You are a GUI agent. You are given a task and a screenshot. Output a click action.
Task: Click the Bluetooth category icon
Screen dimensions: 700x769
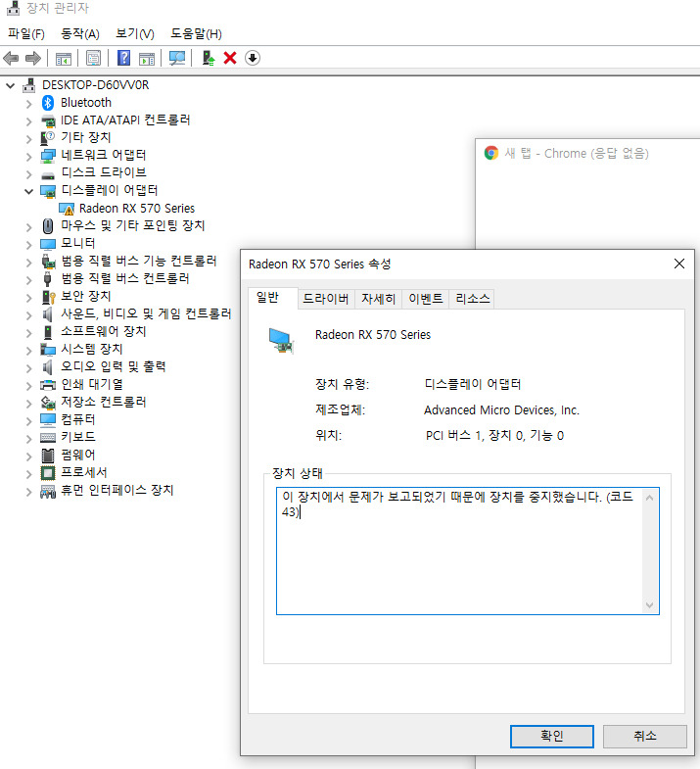pos(48,103)
